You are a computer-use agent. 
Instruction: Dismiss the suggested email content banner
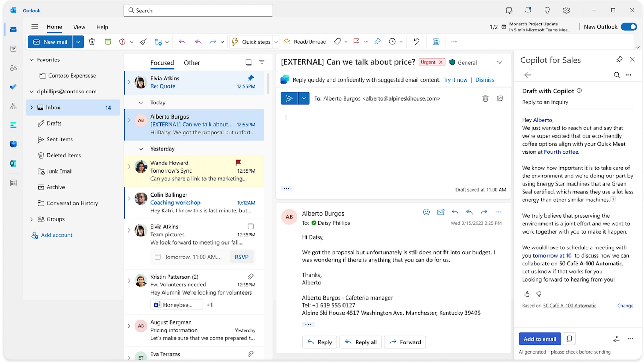click(x=484, y=80)
